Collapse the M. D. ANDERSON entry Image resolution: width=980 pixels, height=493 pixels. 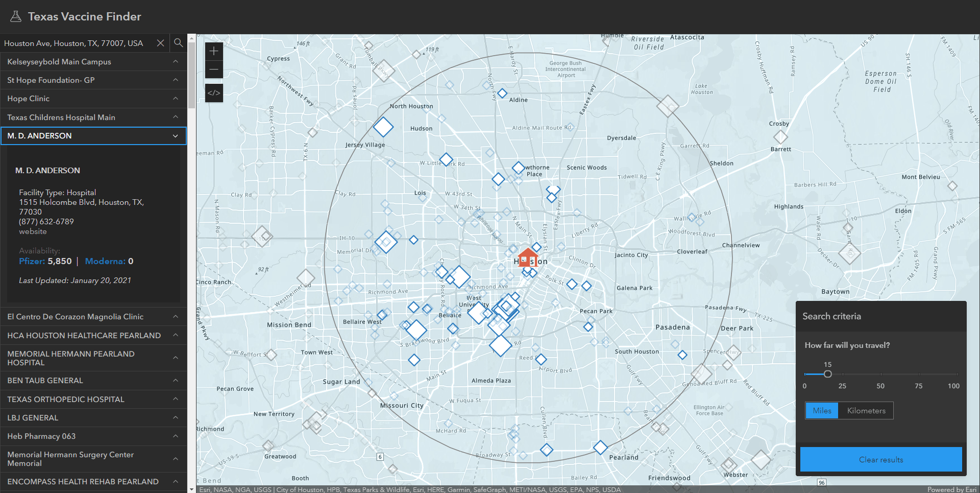[93, 136]
